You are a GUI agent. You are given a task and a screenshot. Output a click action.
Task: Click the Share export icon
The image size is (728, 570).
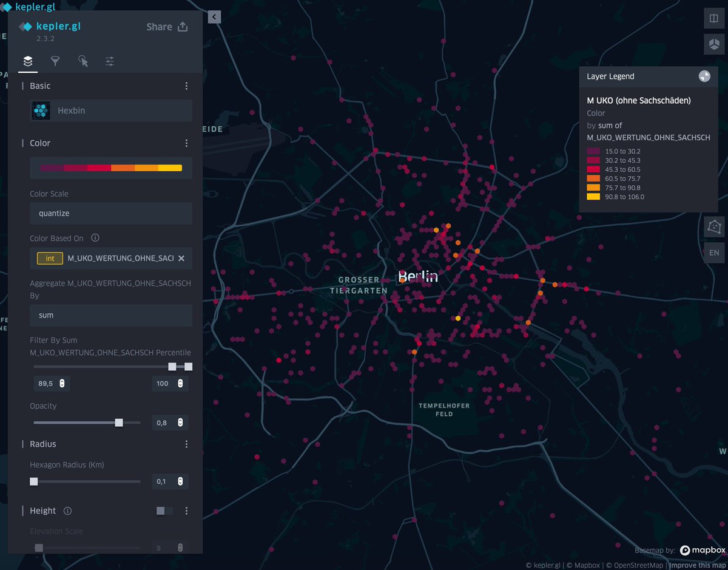tap(183, 27)
